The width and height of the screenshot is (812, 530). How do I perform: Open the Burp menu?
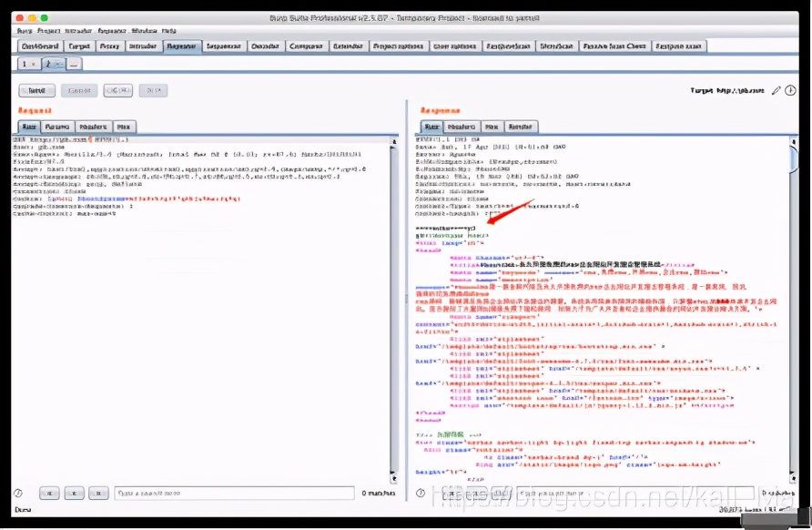[x=25, y=31]
